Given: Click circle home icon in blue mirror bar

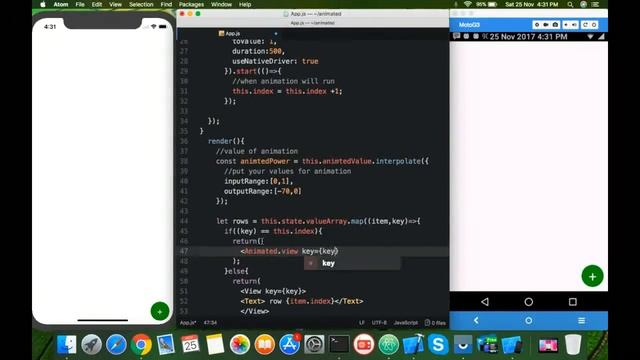Looking at the screenshot, I should [529, 321].
